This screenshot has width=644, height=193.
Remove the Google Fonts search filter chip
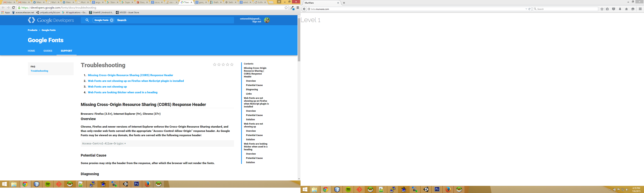(112, 20)
